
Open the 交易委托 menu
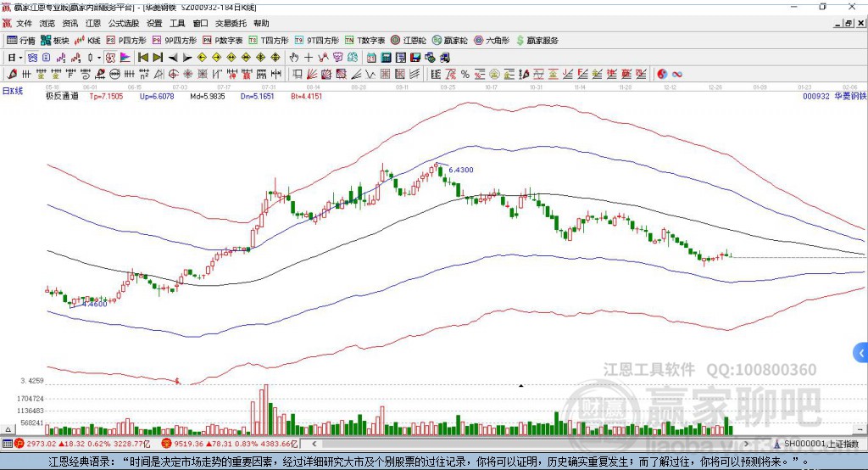tap(231, 23)
